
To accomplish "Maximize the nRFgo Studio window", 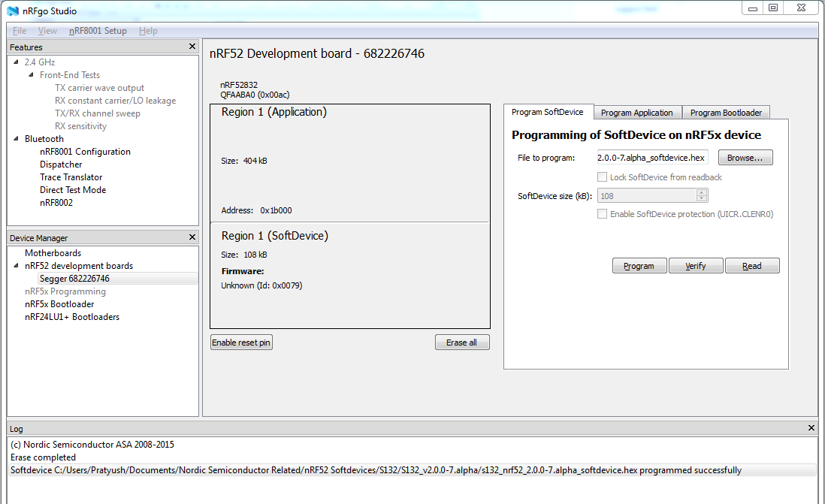I will coord(773,8).
